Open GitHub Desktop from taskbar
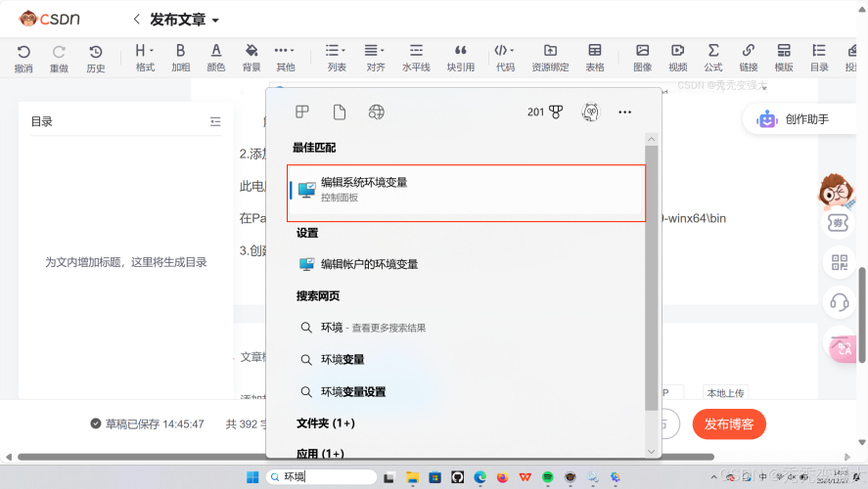This screenshot has width=868, height=489. 457,477
